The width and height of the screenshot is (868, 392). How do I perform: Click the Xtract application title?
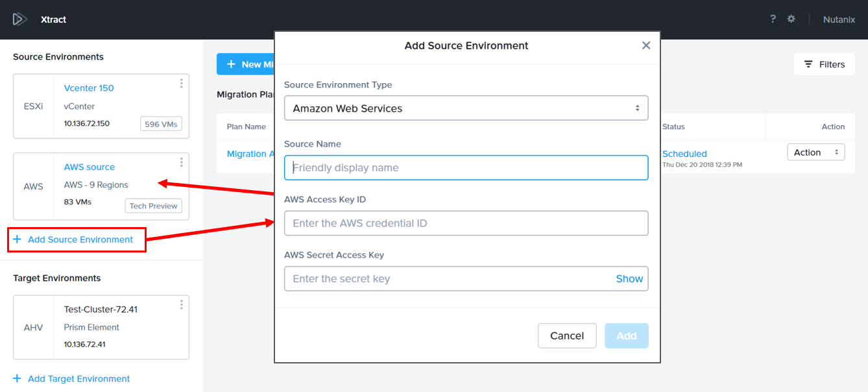click(x=54, y=19)
